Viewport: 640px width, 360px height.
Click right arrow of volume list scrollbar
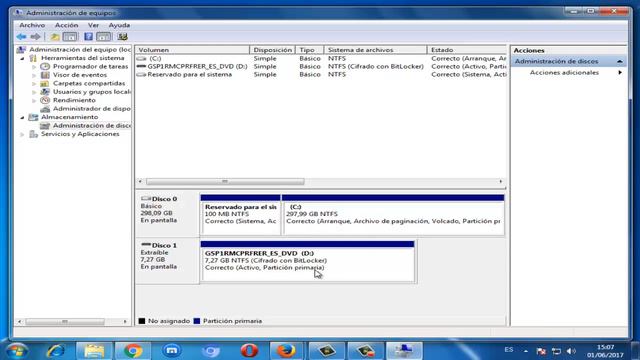point(501,182)
